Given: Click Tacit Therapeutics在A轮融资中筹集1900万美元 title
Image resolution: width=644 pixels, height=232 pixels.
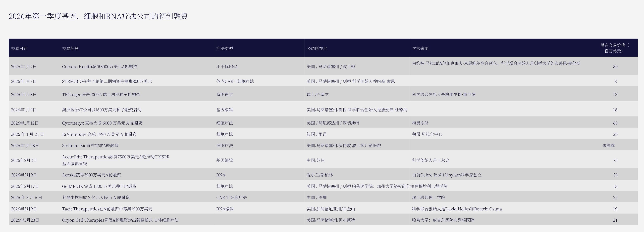Looking at the screenshot, I should coord(107,209).
